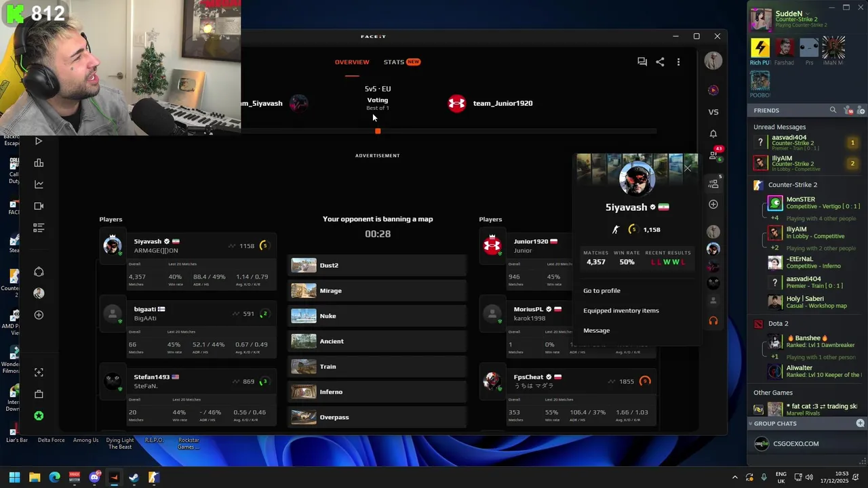The image size is (868, 488).
Task: Open chat with -EtErNaL in Steam
Action: tap(814, 262)
